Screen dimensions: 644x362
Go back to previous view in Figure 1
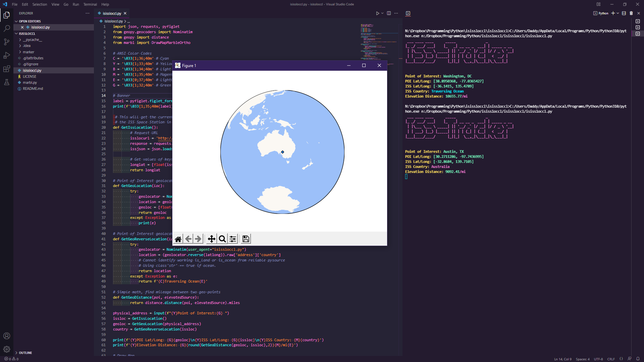[x=188, y=239]
